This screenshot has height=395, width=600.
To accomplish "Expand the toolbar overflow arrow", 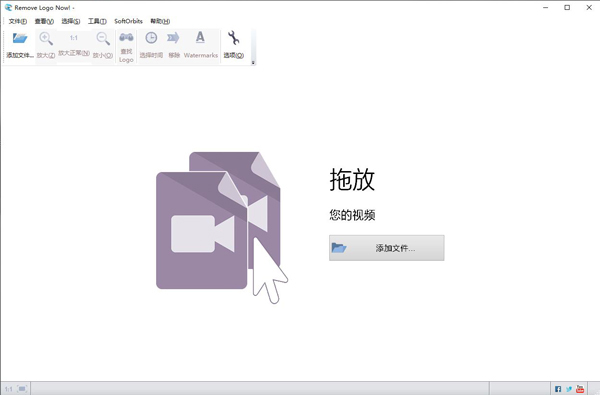I will (x=253, y=63).
